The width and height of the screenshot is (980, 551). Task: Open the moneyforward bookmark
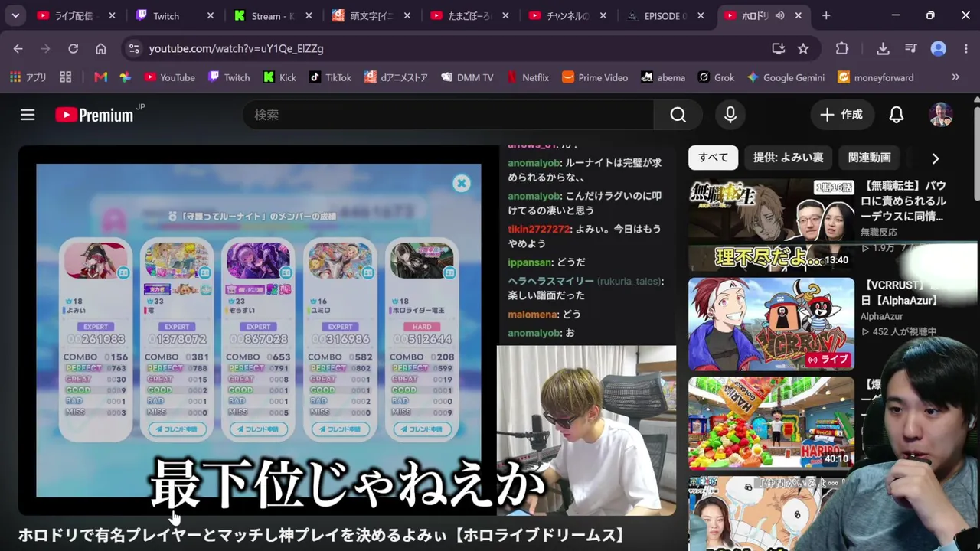click(876, 77)
